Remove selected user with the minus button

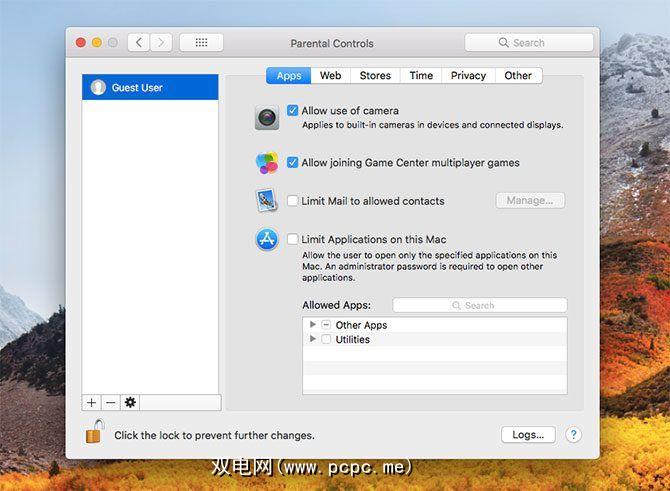click(x=111, y=402)
